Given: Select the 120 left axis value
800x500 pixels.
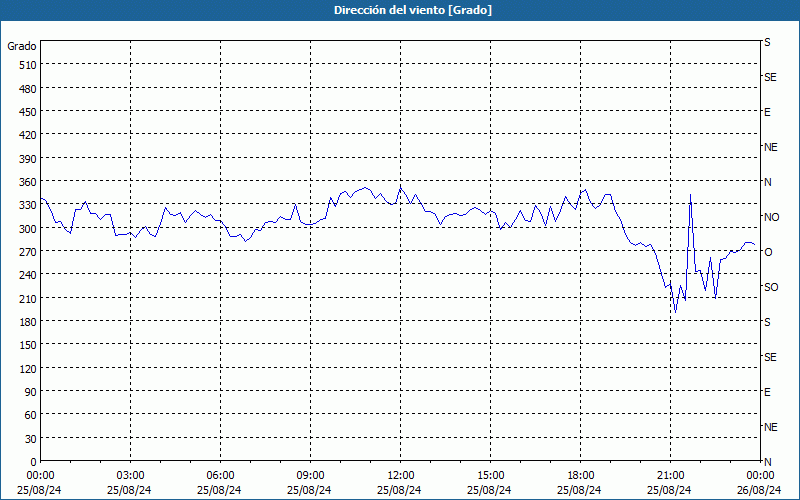Looking at the screenshot, I should click(x=28, y=369).
